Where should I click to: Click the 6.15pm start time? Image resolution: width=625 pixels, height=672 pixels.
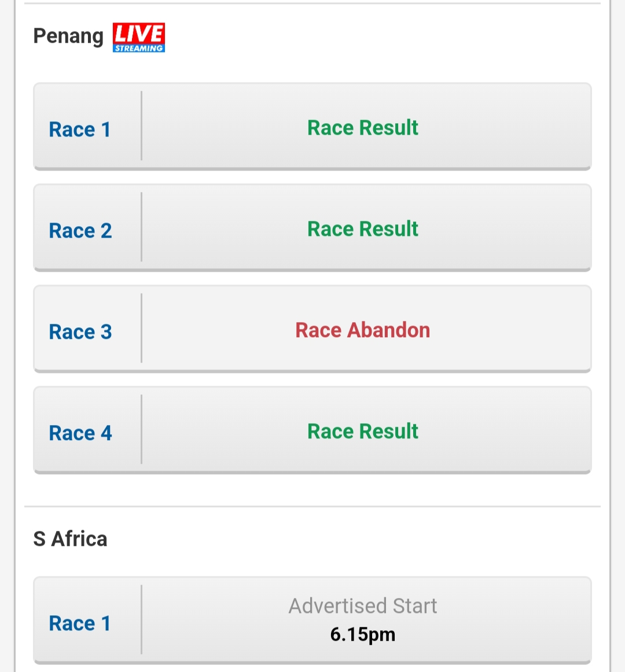pos(362,634)
